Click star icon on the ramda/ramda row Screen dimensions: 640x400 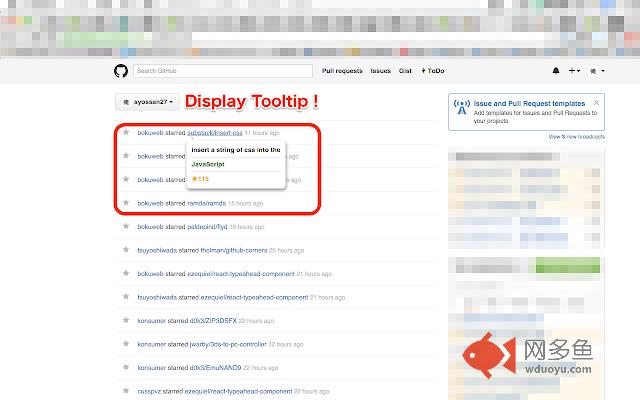126,203
